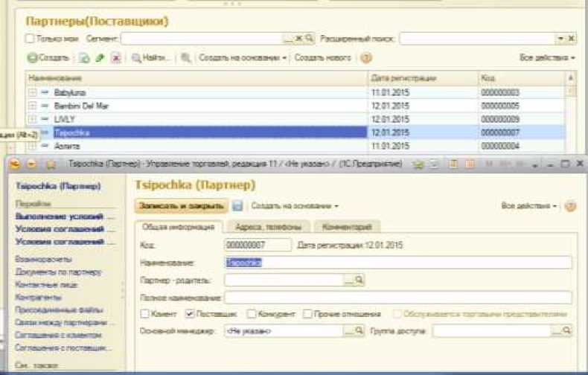Expand the Babyluna tree row
This screenshot has height=375, width=588.
33,92
